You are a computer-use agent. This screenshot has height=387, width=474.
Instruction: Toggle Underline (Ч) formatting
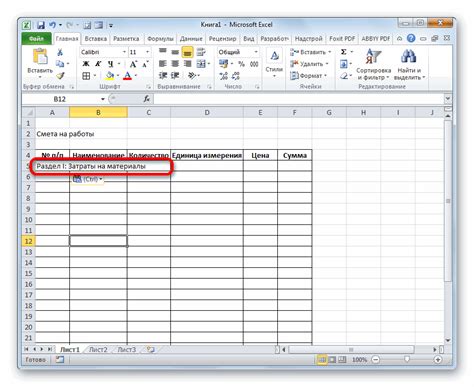point(110,64)
